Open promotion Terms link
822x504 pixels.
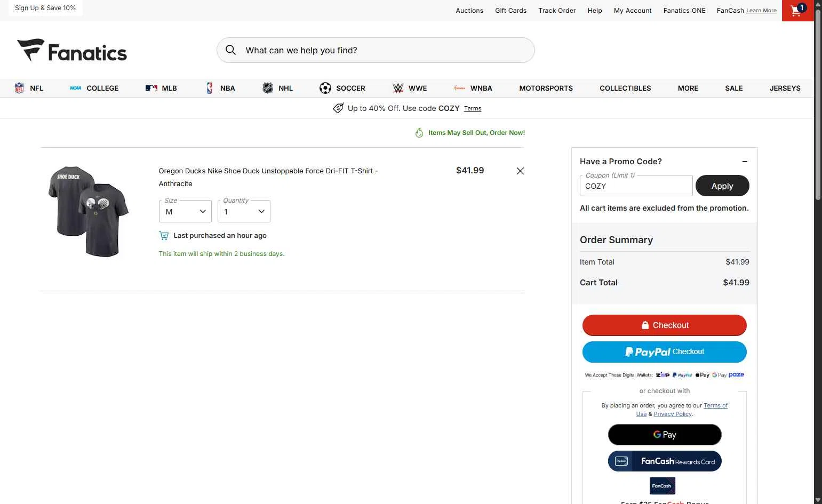(x=473, y=109)
